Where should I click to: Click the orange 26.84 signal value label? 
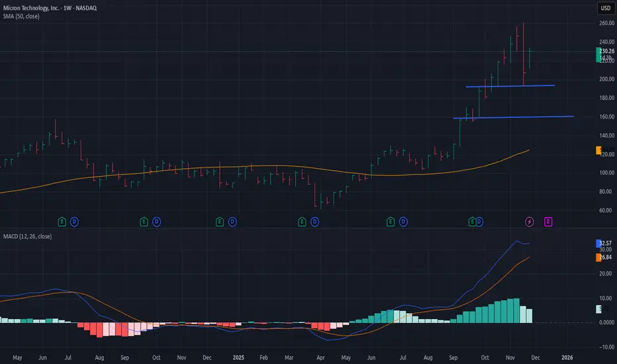605,257
